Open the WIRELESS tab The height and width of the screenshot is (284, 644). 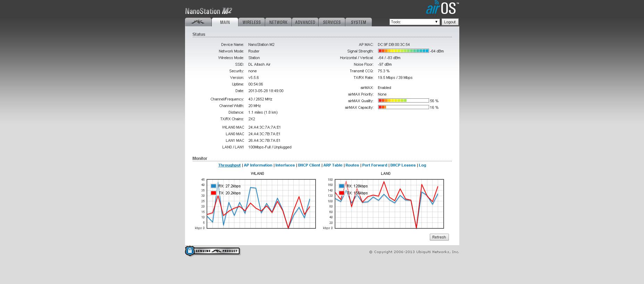[252, 22]
